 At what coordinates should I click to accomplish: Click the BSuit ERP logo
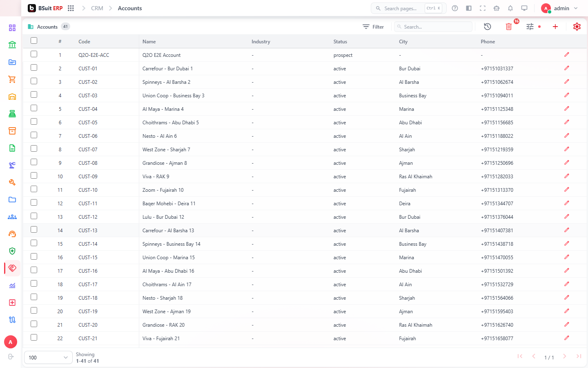click(45, 8)
